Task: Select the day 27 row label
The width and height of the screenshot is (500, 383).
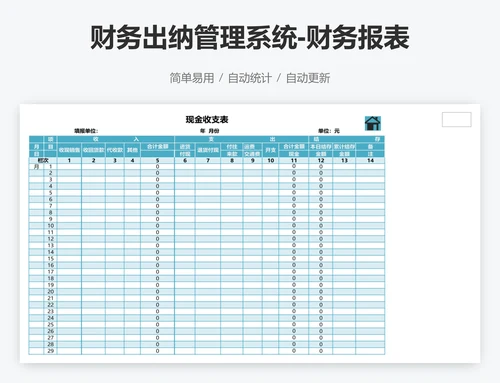Action: (51, 338)
